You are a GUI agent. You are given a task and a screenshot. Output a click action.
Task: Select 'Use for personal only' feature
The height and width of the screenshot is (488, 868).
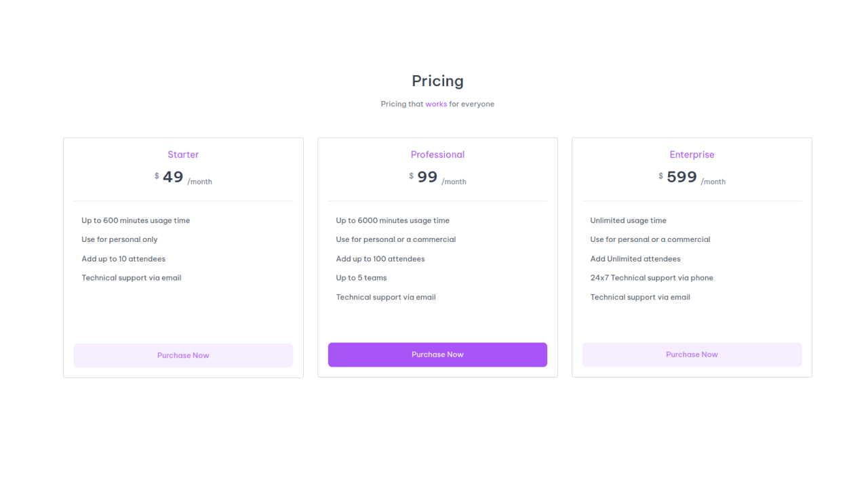tap(119, 239)
